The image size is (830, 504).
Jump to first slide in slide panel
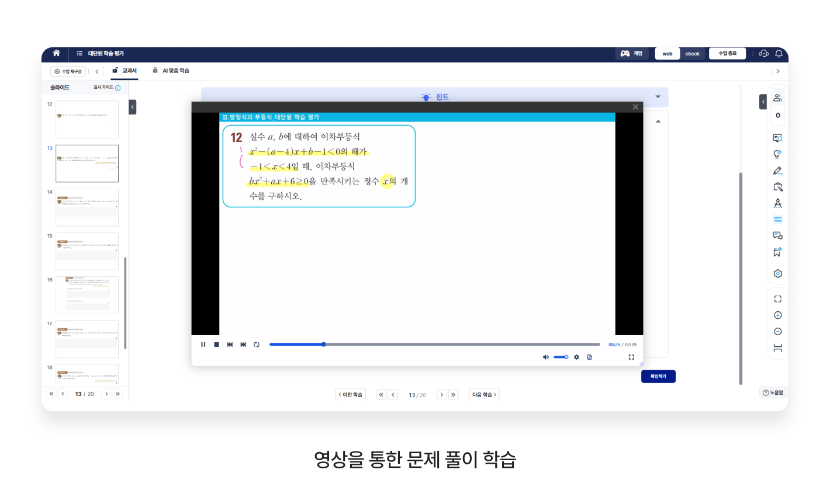[x=51, y=394]
